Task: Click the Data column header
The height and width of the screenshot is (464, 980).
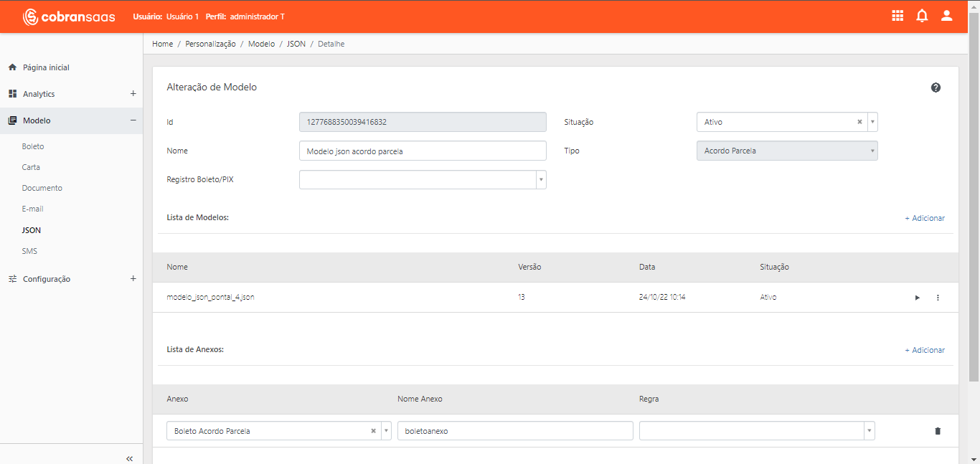Action: click(647, 267)
